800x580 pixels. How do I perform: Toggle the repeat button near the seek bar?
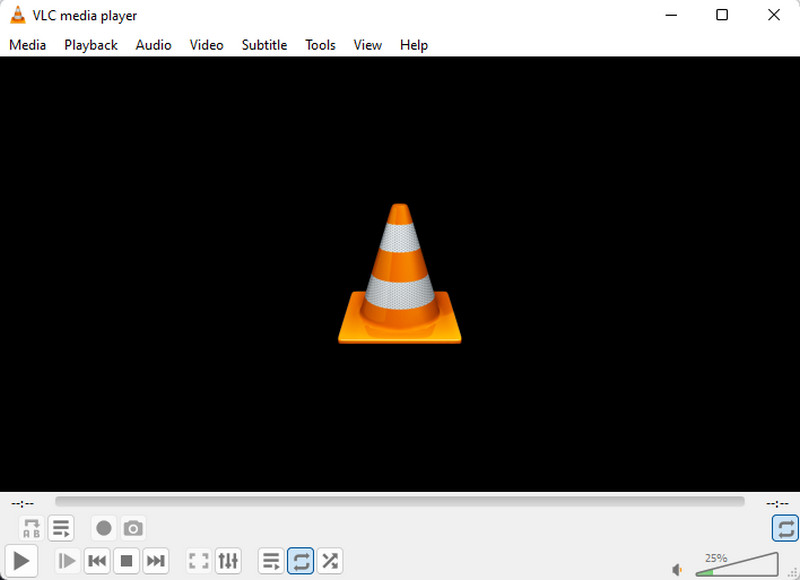tap(784, 528)
